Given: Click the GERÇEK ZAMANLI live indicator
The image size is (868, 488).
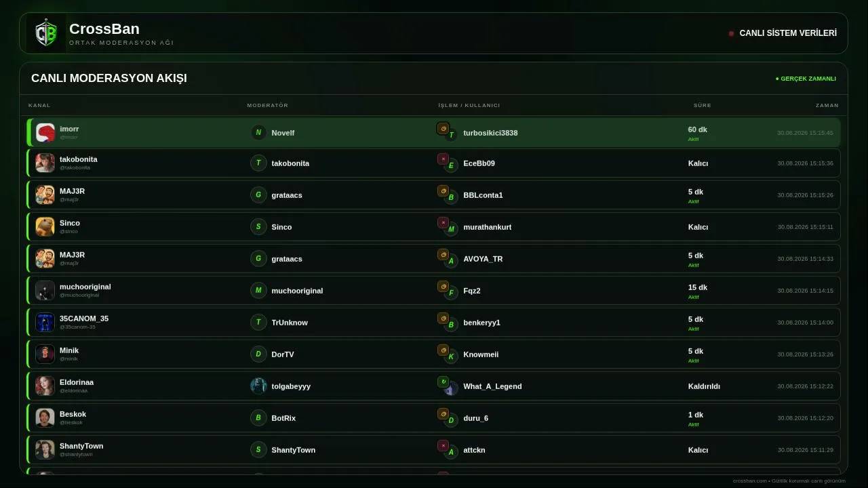Looking at the screenshot, I should tap(806, 79).
